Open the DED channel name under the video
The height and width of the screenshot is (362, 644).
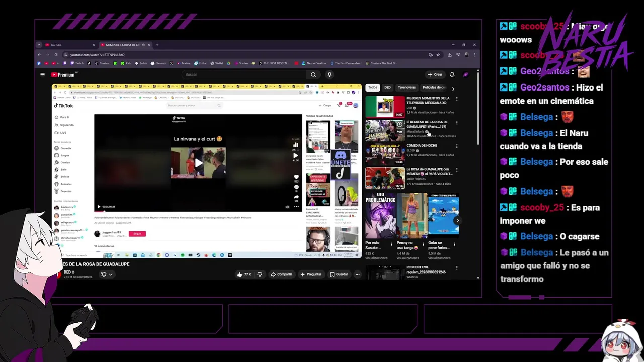[67, 272]
